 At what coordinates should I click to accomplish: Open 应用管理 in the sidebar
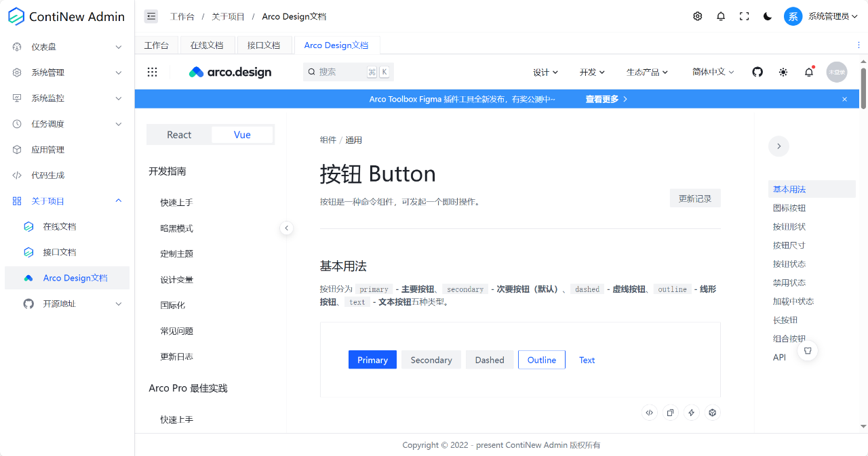(x=67, y=150)
